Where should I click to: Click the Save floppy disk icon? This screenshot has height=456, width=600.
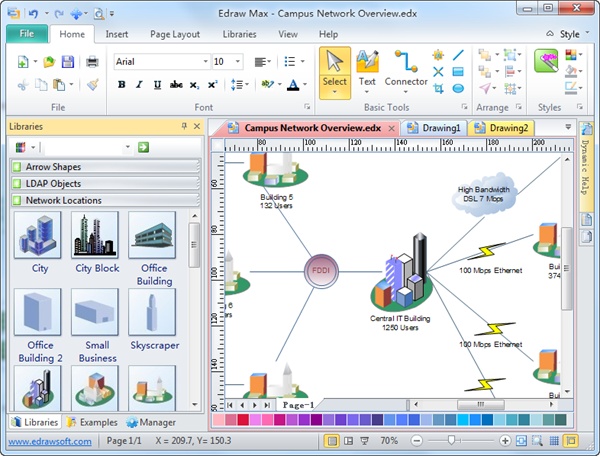click(68, 62)
